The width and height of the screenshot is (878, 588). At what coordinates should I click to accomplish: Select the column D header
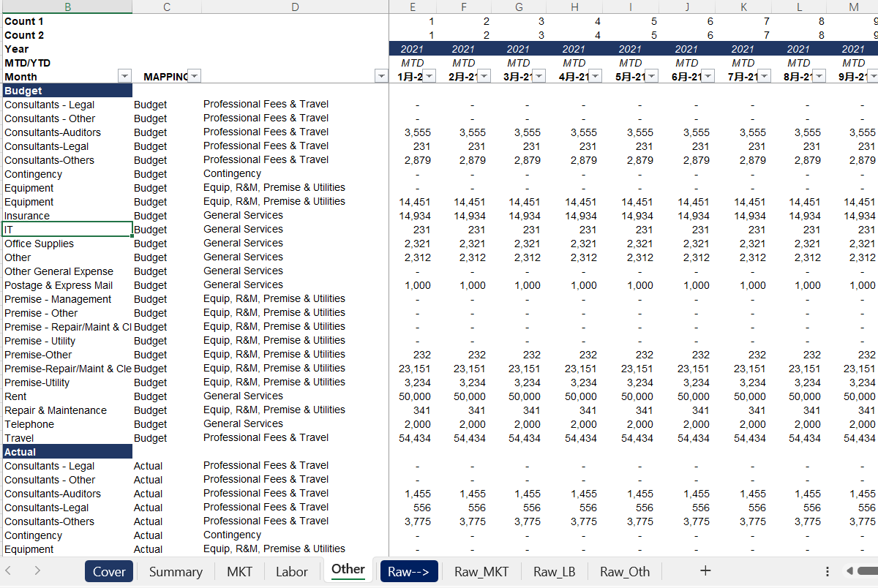(295, 7)
